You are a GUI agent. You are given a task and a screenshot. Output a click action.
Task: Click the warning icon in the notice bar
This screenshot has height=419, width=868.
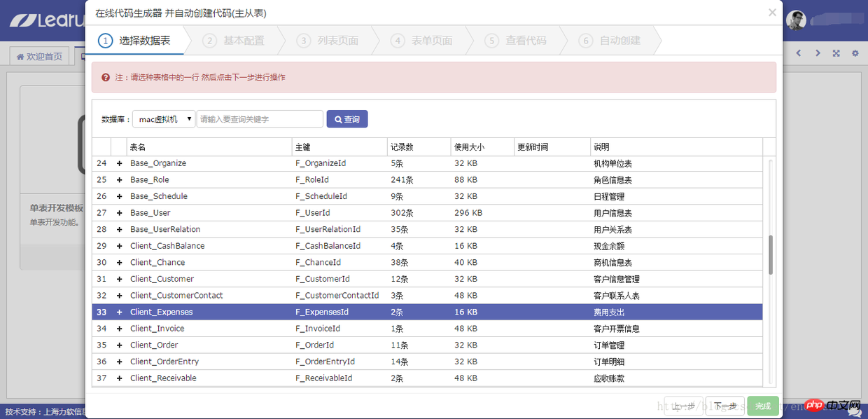106,77
